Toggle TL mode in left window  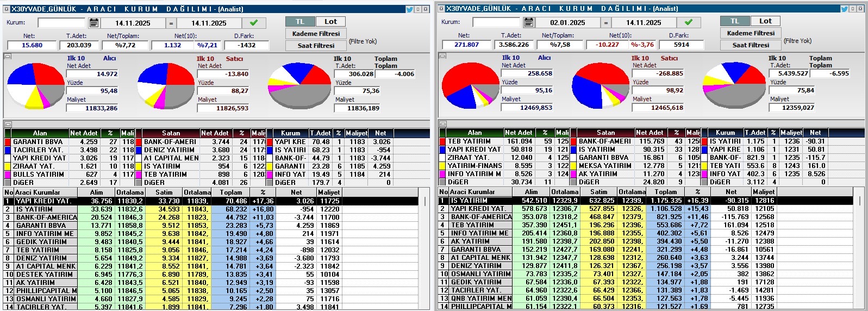pyautogui.click(x=300, y=22)
